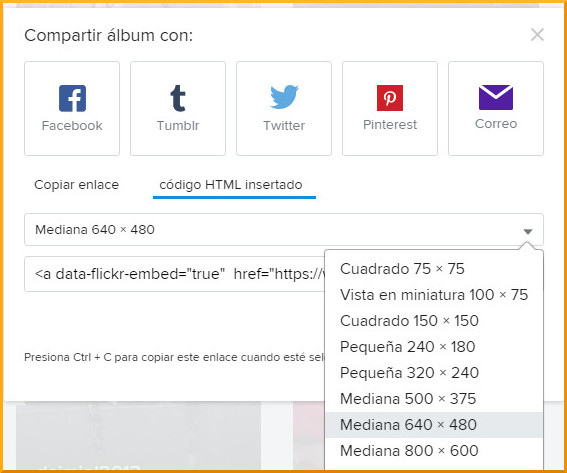Select highlighted Mediana 640 × 480 option
The height and width of the screenshot is (473, 567).
click(434, 425)
